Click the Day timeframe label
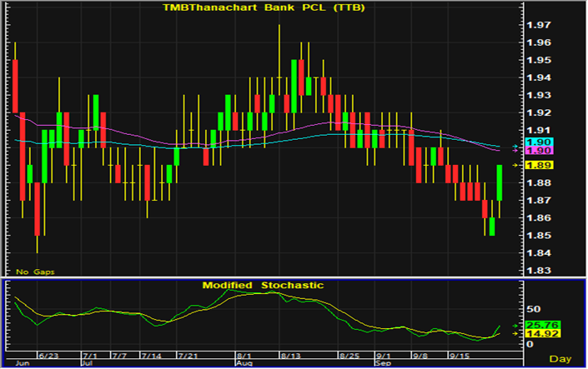Image resolution: width=588 pixels, height=369 pixels. click(562, 358)
